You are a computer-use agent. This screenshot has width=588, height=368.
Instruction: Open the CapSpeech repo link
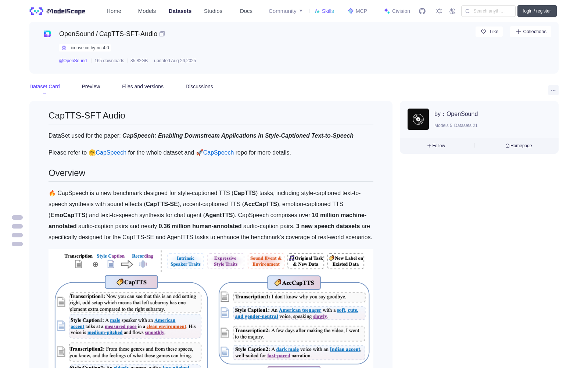point(218,152)
